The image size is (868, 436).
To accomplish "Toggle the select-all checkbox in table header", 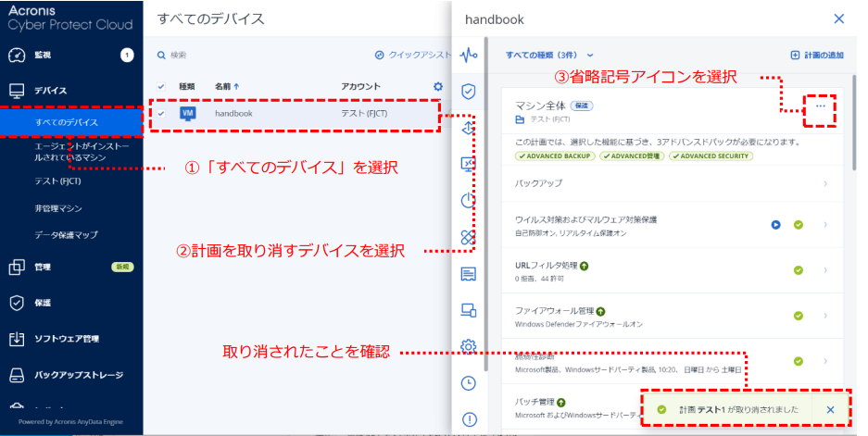I will 161,86.
